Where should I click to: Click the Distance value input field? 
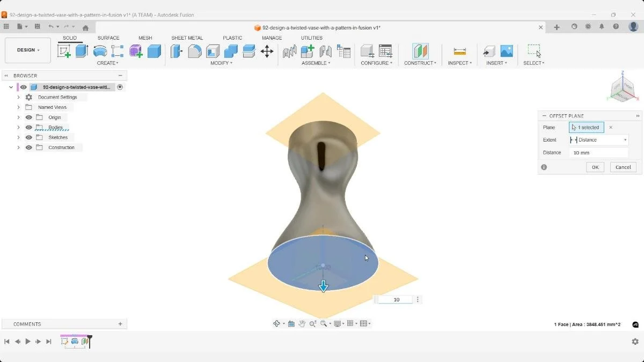598,152
